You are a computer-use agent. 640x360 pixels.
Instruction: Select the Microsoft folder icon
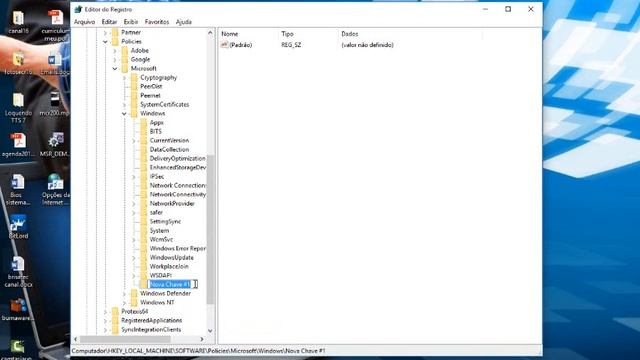(x=125, y=69)
